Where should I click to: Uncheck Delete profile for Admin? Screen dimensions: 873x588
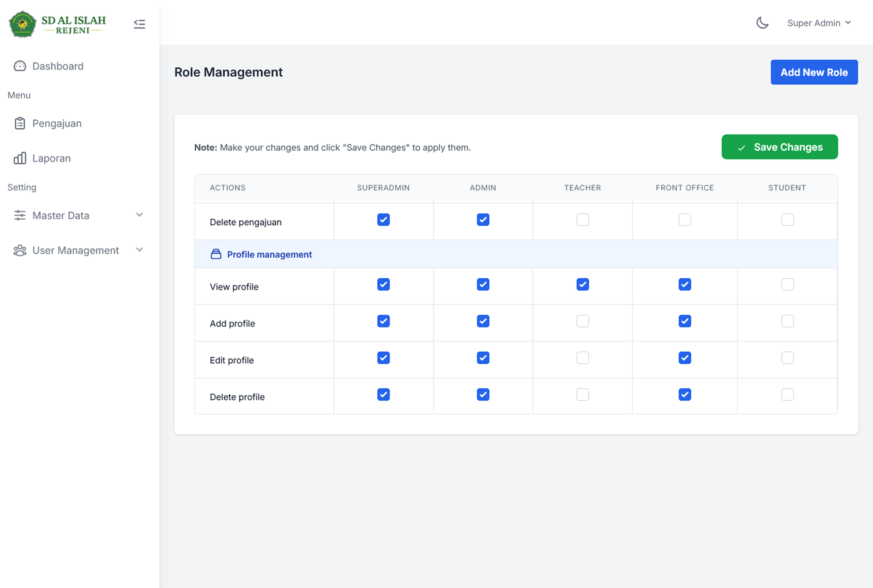(x=483, y=395)
